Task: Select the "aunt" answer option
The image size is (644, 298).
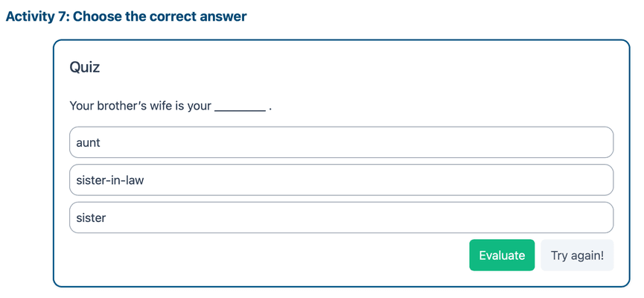Action: [341, 142]
